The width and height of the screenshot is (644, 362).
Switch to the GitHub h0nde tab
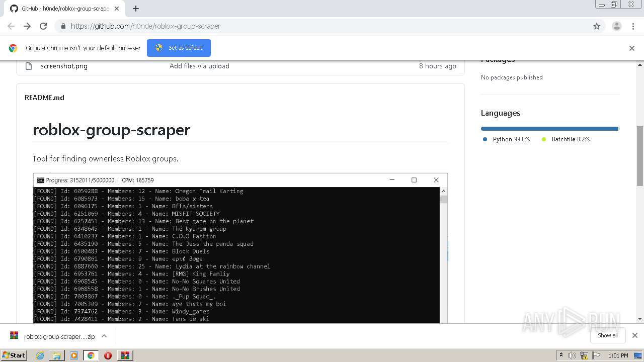click(x=64, y=9)
